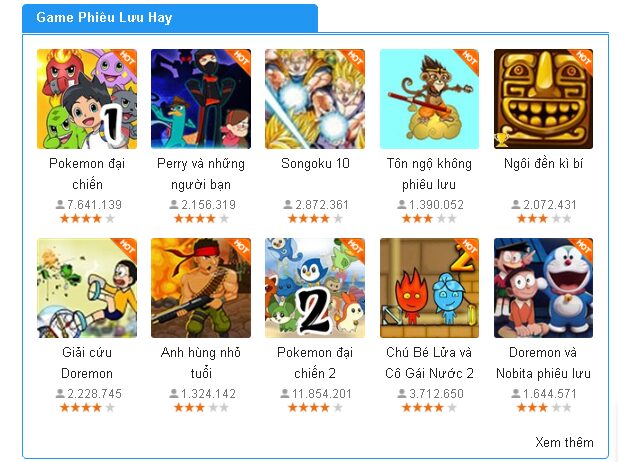Open the Pokemon đại chiến game thumbnail
This screenshot has height=462, width=618.
(87, 99)
